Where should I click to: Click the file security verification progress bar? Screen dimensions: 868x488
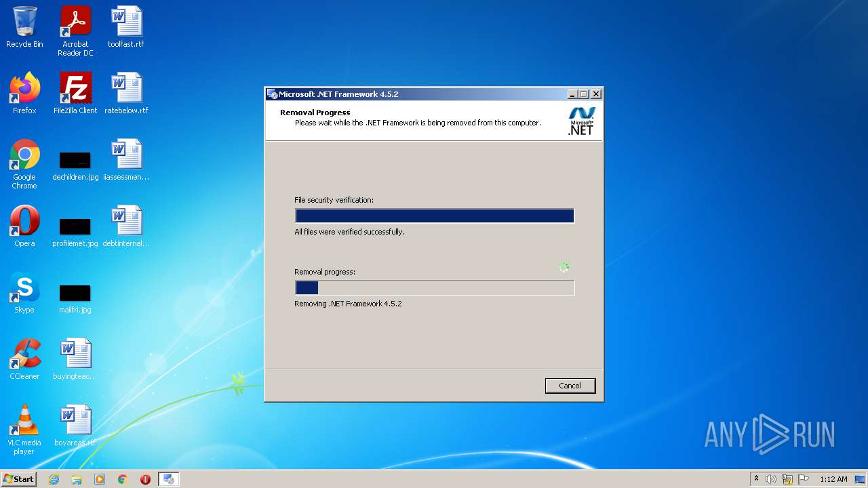click(x=435, y=216)
